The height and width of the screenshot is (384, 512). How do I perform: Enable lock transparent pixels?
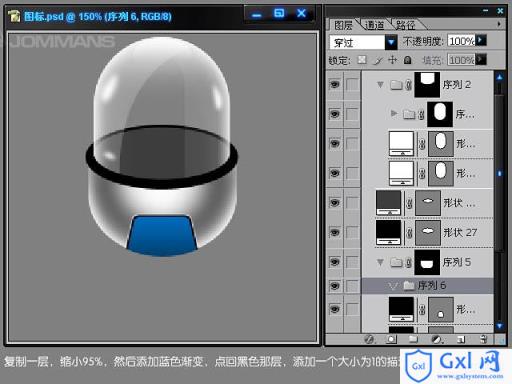362,60
